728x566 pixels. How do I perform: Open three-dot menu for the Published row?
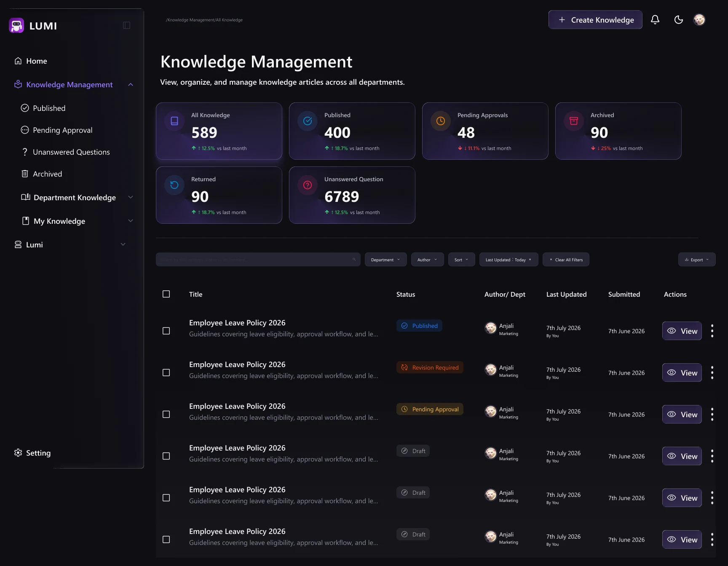[712, 331]
